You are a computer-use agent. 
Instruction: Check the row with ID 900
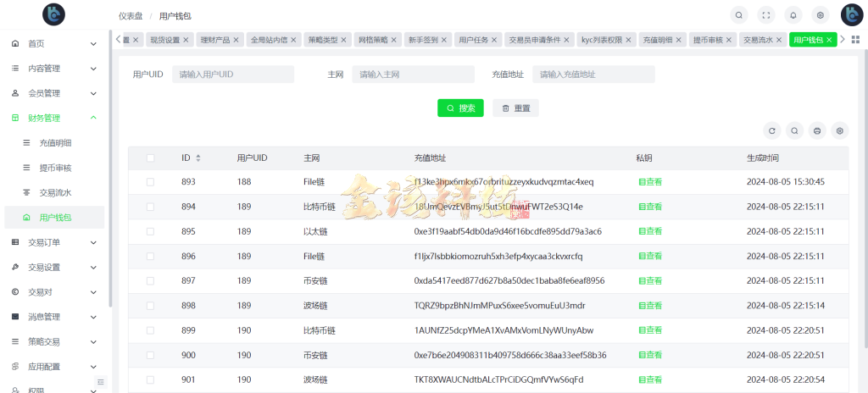click(151, 355)
